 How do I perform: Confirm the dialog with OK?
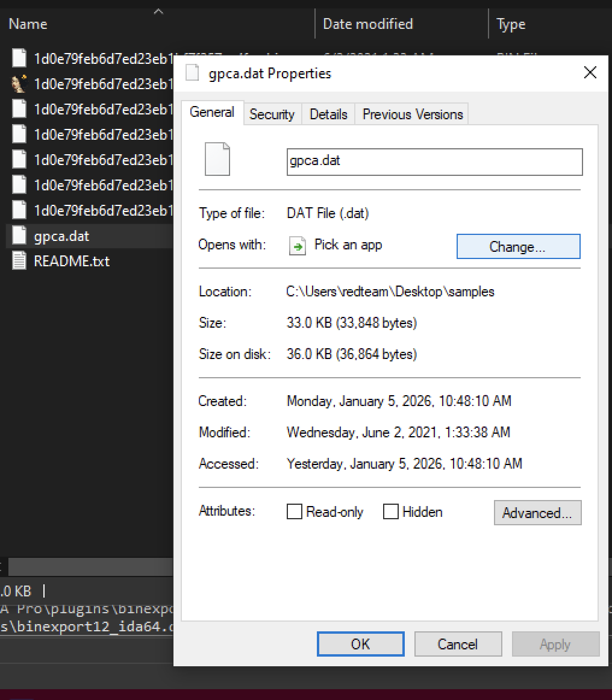coord(361,644)
